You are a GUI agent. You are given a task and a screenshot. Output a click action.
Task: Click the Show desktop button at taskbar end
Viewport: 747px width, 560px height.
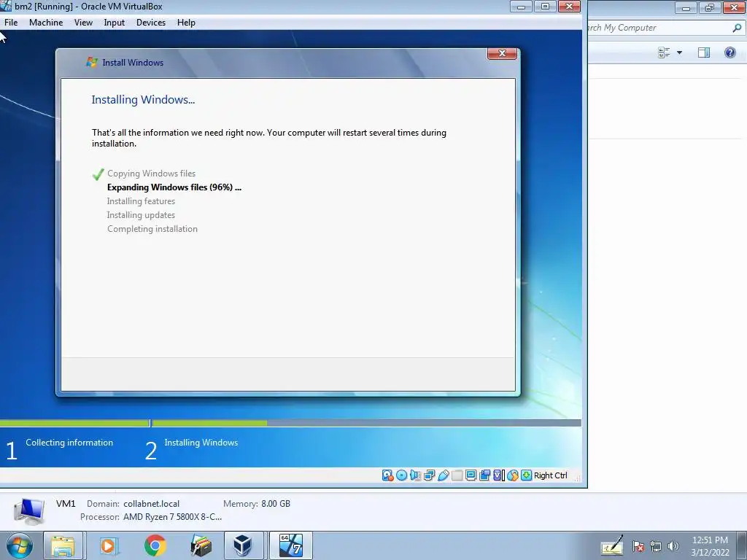pos(742,545)
